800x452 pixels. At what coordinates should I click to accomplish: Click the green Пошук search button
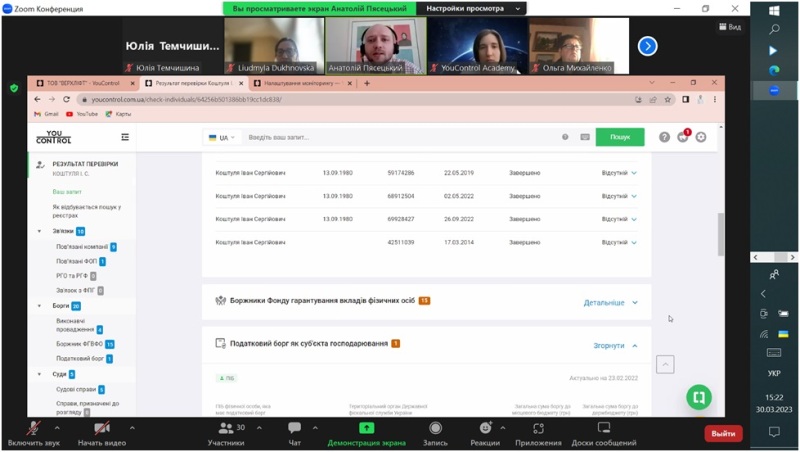pyautogui.click(x=619, y=137)
